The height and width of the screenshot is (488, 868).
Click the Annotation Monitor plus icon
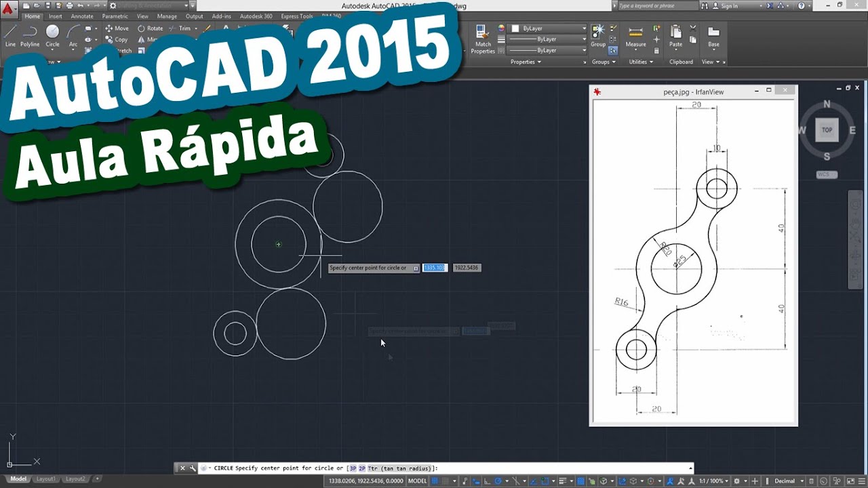click(755, 481)
